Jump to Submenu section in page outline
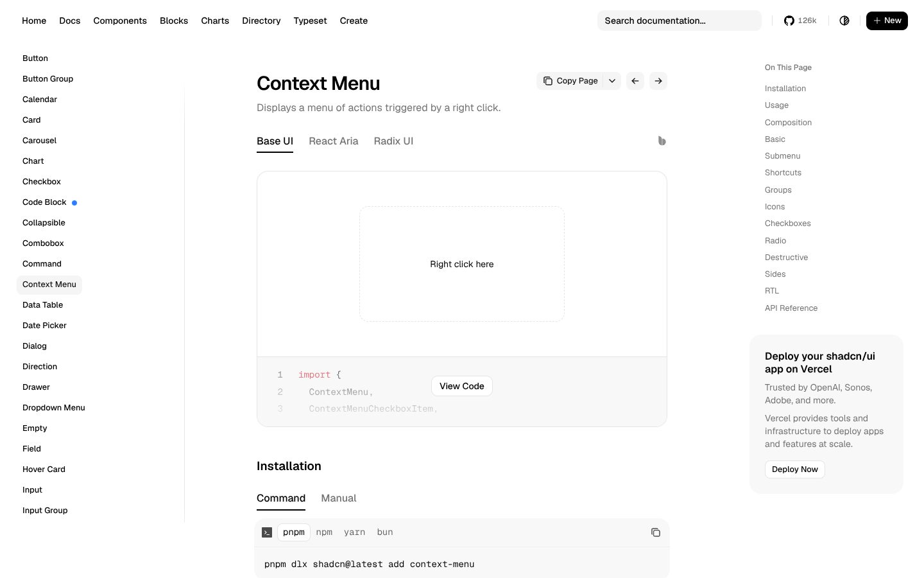Image resolution: width=924 pixels, height=578 pixels. coord(782,156)
